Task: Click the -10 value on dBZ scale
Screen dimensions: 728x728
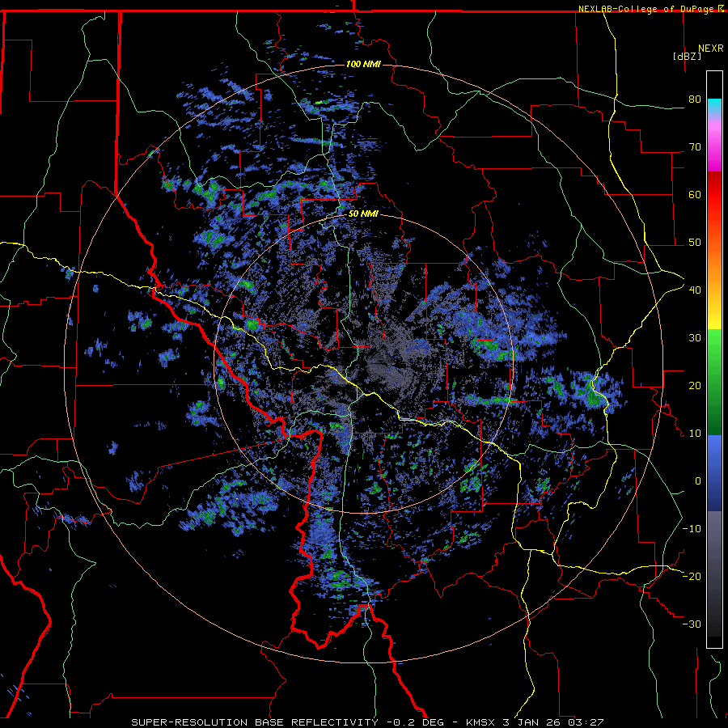Action: (x=692, y=529)
